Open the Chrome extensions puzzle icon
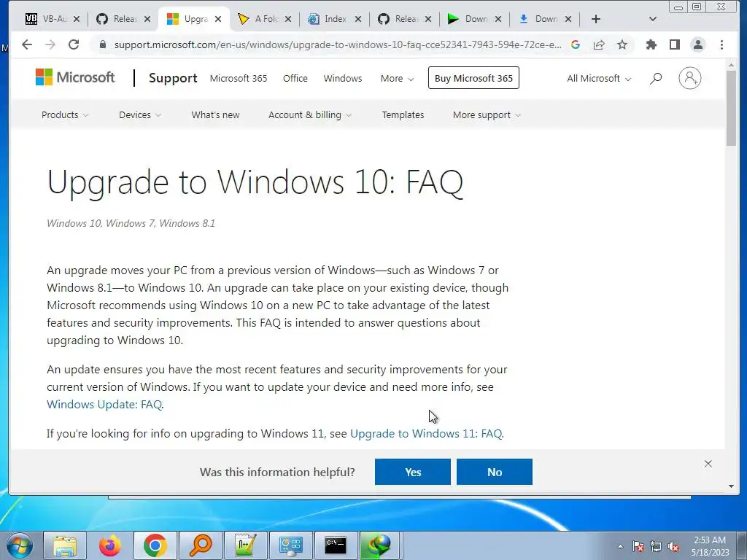 [x=651, y=44]
